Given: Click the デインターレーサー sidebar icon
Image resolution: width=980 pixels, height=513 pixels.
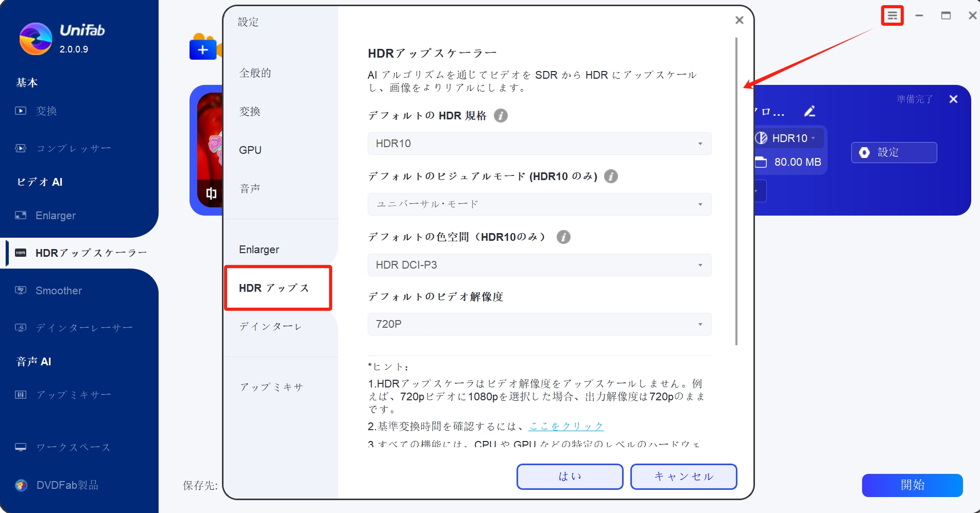Looking at the screenshot, I should (x=21, y=328).
